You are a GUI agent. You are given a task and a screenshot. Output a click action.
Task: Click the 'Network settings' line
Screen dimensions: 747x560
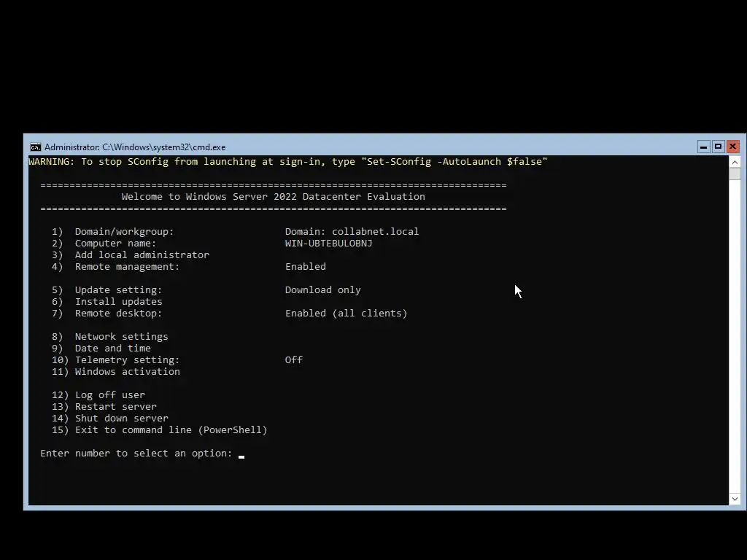pos(110,337)
